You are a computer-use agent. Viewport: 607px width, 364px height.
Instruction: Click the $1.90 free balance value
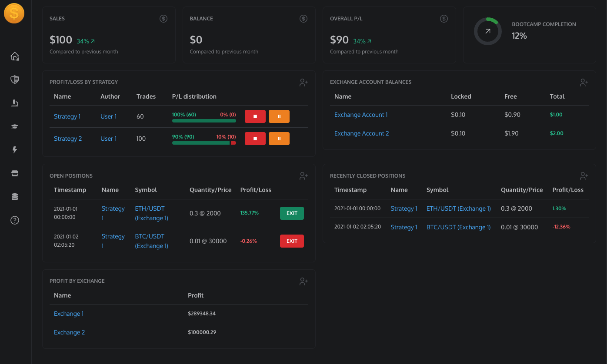click(511, 133)
